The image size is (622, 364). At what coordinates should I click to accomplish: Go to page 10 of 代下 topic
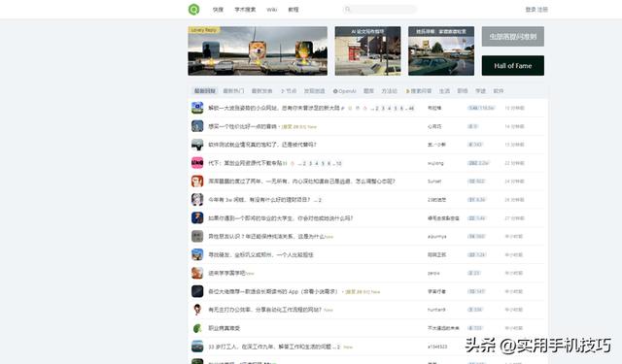(x=338, y=163)
